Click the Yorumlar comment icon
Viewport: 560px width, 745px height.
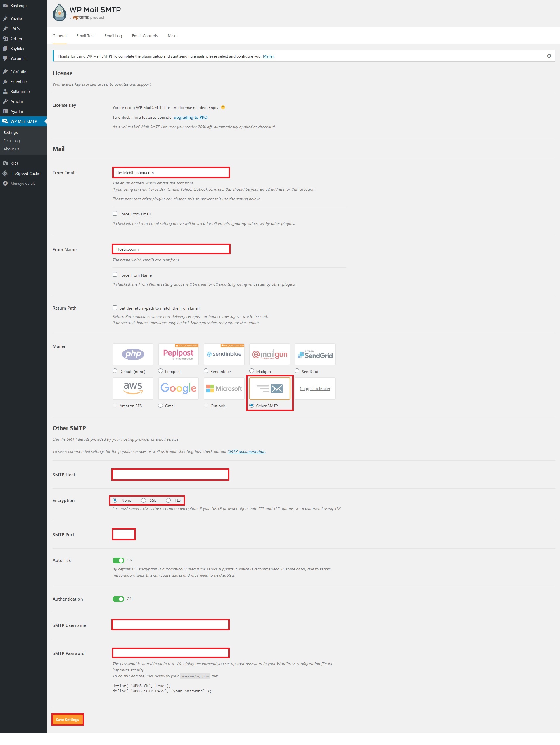[x=5, y=58]
